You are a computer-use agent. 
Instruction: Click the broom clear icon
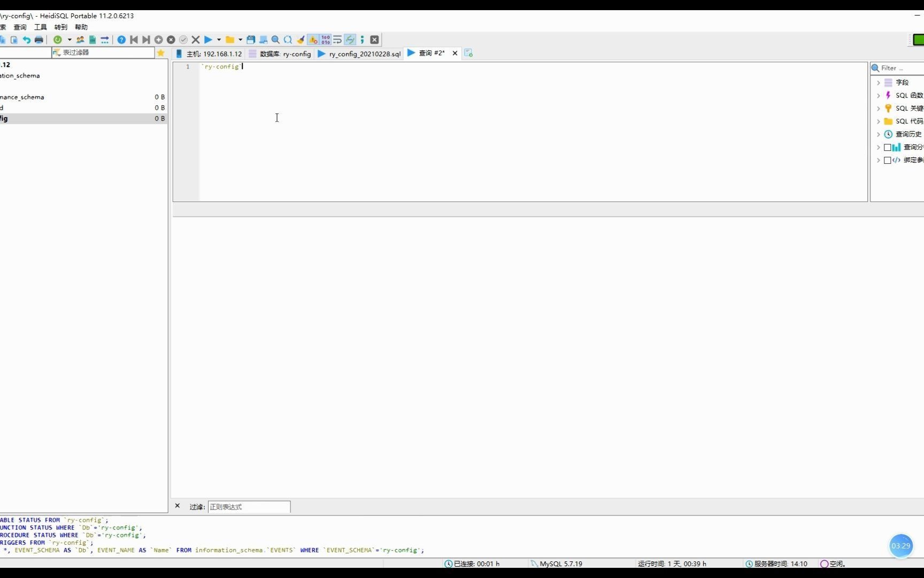tap(301, 40)
